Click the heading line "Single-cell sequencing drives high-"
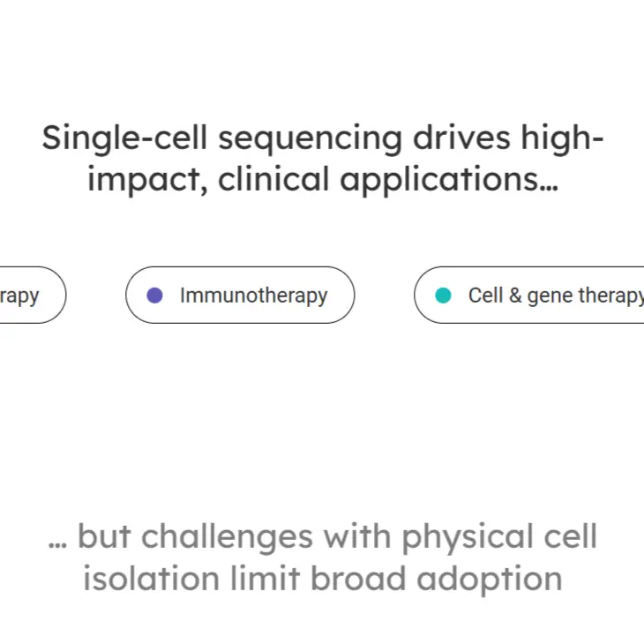The width and height of the screenshot is (644, 644). [x=322, y=139]
